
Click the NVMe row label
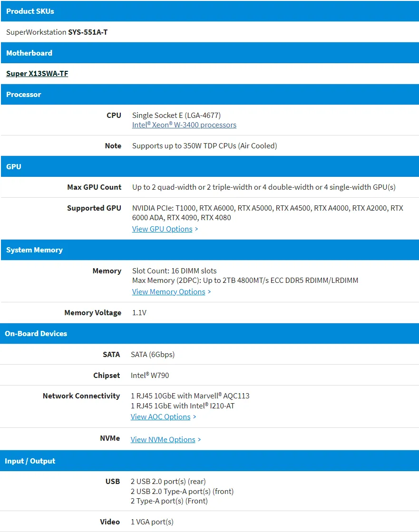(x=110, y=438)
